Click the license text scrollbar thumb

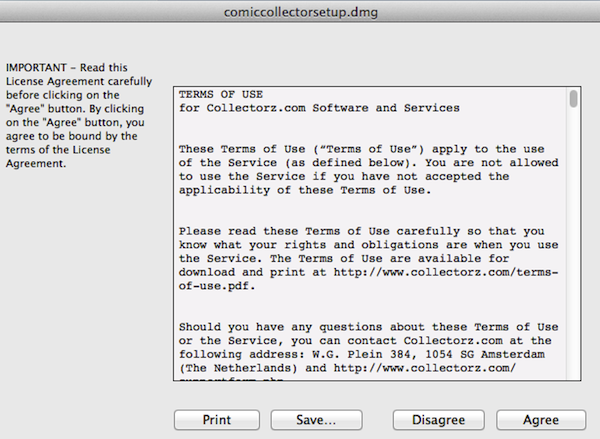point(573,98)
